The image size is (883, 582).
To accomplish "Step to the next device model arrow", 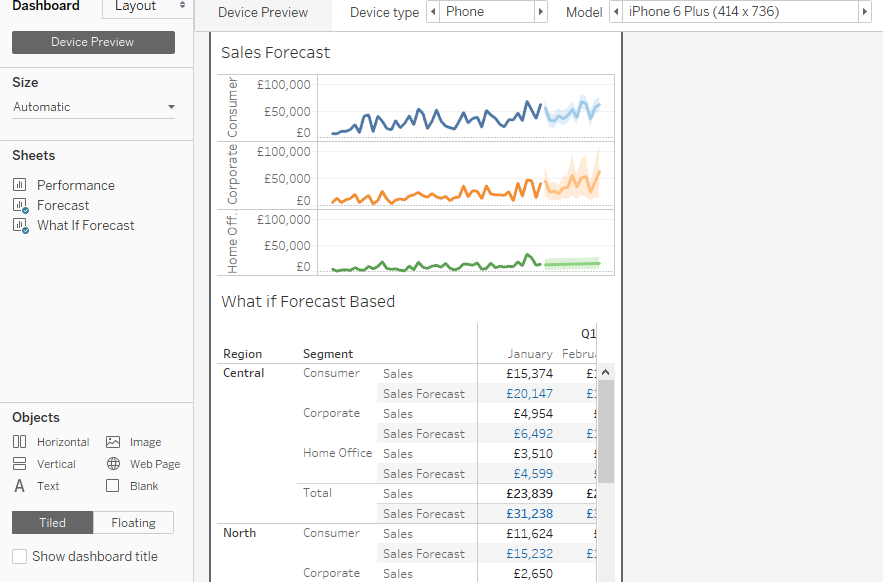I will coord(864,12).
